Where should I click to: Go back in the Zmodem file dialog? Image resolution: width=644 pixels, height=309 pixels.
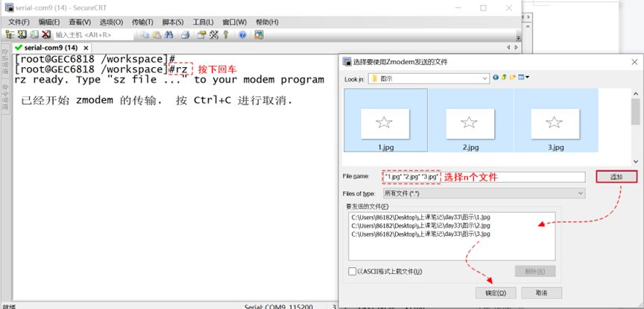point(496,78)
